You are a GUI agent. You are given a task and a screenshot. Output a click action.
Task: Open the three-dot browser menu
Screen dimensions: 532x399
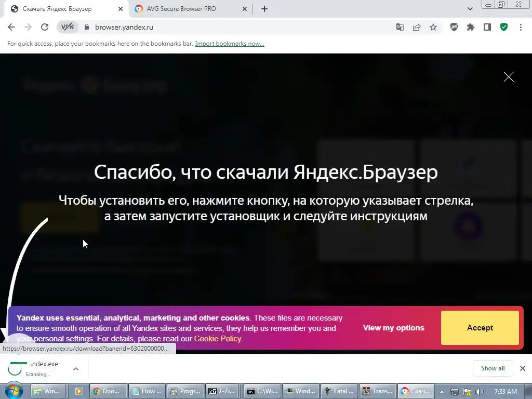pos(521,27)
